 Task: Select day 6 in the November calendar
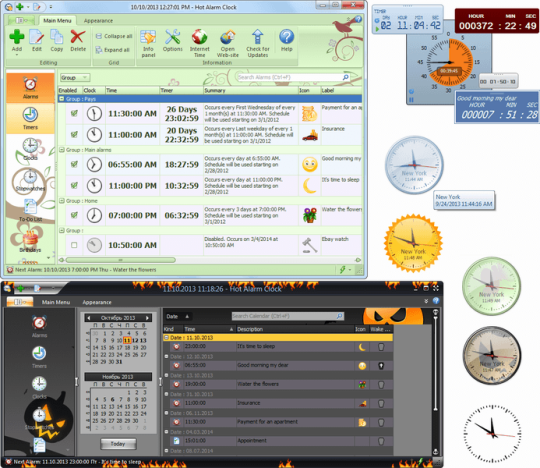pyautogui.click(x=112, y=399)
